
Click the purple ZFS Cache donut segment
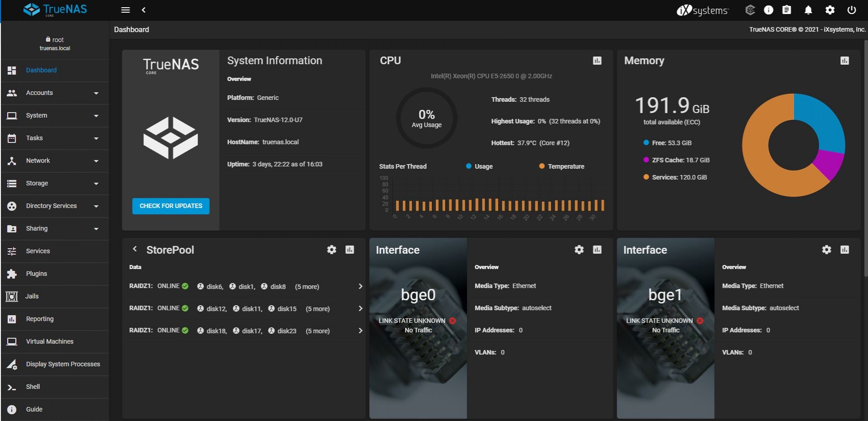829,165
